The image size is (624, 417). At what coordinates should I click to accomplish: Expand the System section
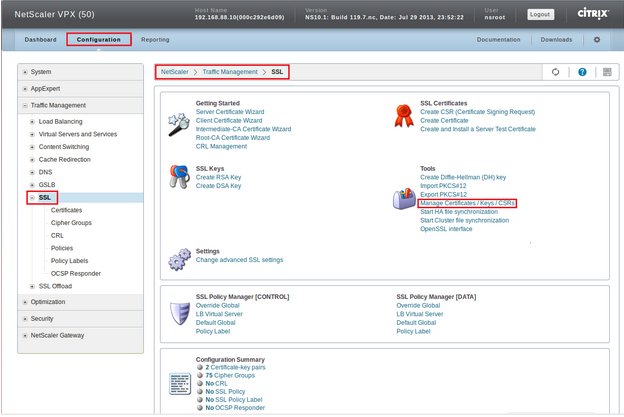coord(25,72)
